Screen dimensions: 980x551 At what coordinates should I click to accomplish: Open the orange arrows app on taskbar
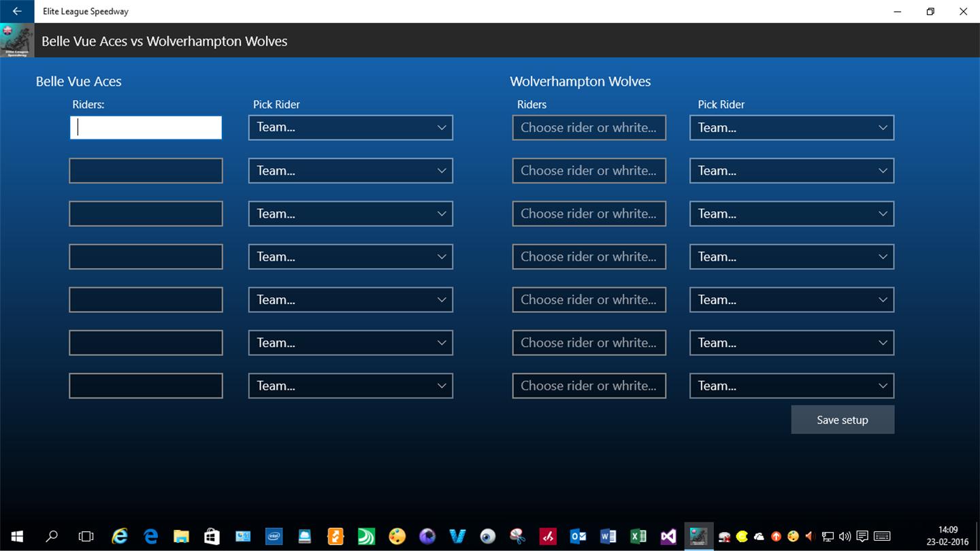(x=336, y=537)
